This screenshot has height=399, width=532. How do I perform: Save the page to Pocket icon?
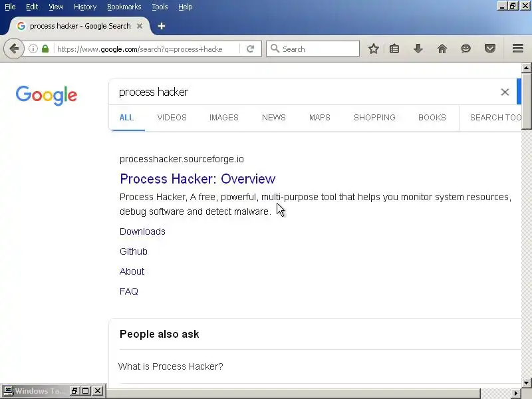click(x=489, y=49)
